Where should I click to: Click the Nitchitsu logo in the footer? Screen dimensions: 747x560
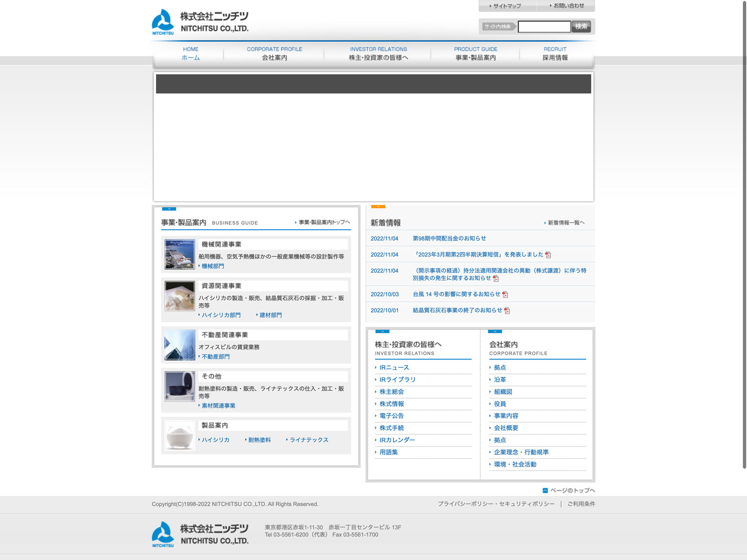pos(200,534)
